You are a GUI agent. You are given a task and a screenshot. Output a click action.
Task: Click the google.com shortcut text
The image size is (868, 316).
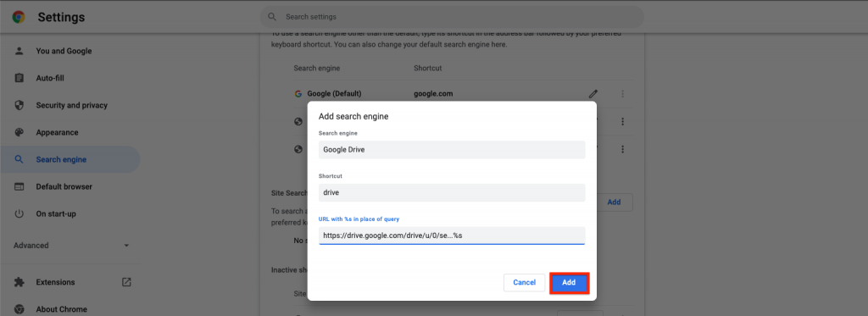tap(433, 94)
